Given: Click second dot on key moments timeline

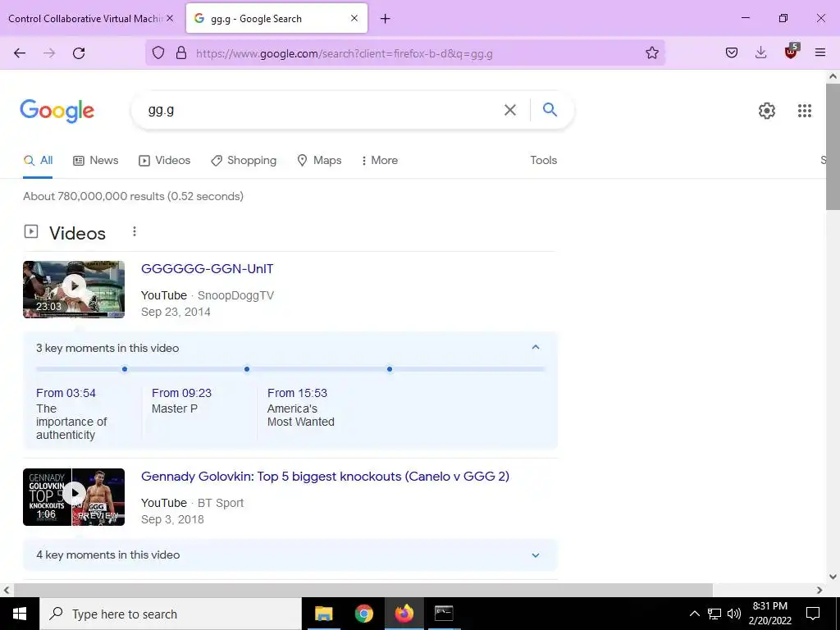Looking at the screenshot, I should click(x=247, y=369).
